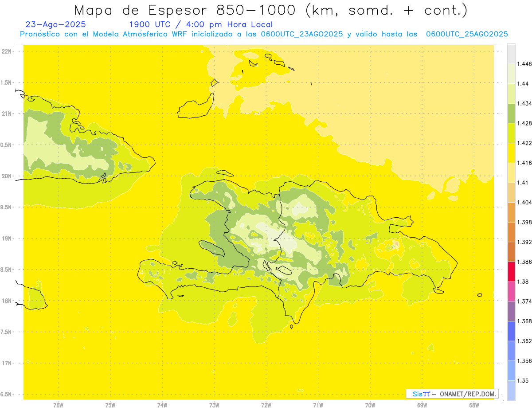532x411 pixels.
Task: Click the colorbar value "1.392"
Action: tap(524, 242)
